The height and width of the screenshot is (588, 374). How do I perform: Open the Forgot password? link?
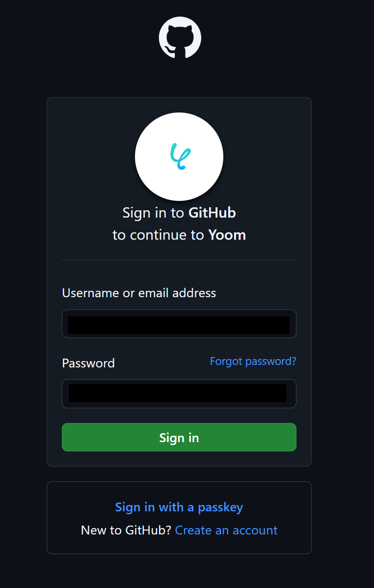click(253, 362)
